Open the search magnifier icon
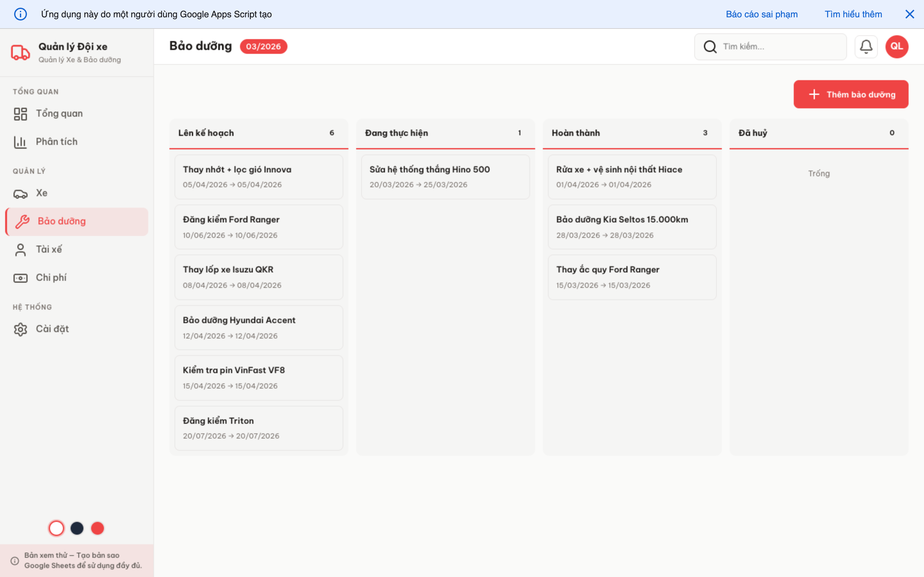The image size is (924, 577). point(710,46)
